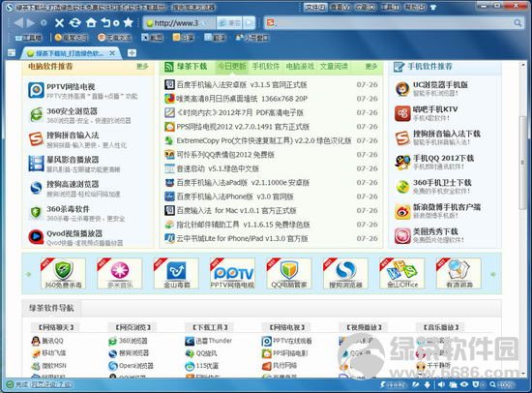Click the magnifier icon in the search box
The height and width of the screenshot is (393, 532).
pos(517,23)
